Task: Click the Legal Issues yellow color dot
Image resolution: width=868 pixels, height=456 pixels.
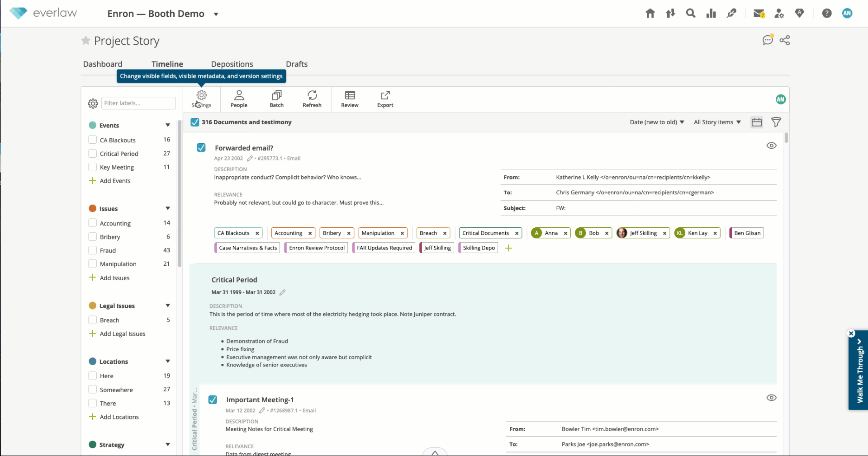Action: click(93, 306)
